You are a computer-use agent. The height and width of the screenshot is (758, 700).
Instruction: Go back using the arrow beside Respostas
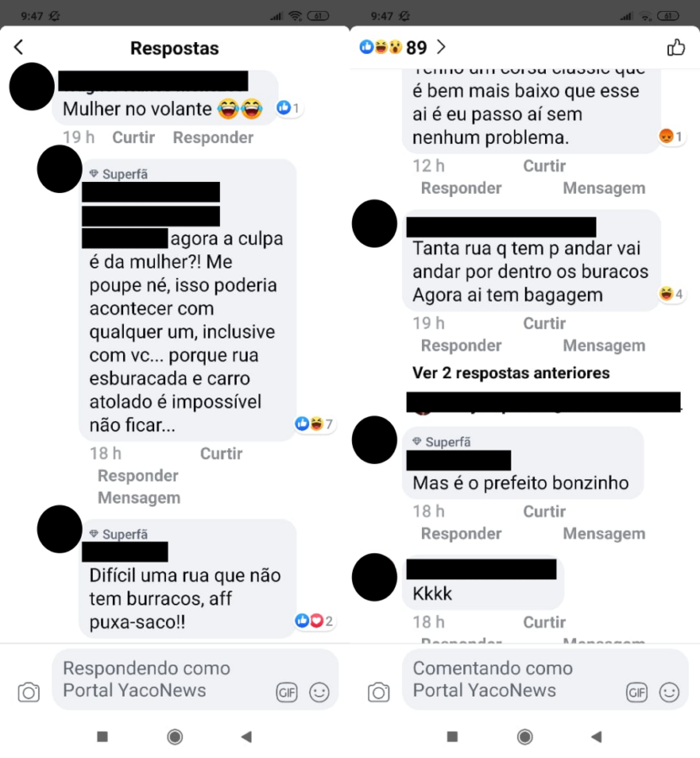[19, 47]
